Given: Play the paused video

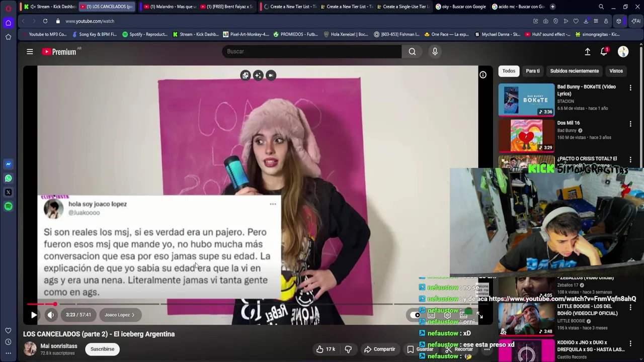Looking at the screenshot, I should pyautogui.click(x=34, y=315).
